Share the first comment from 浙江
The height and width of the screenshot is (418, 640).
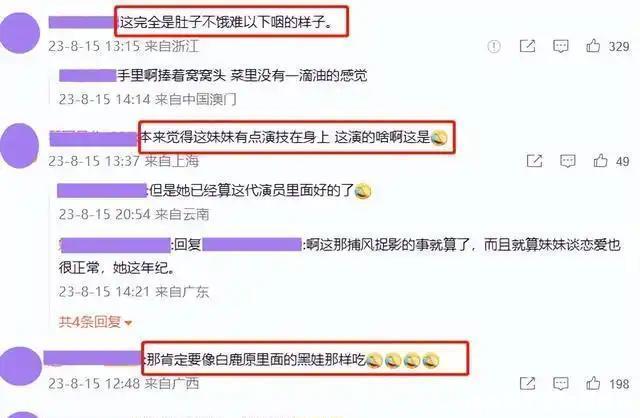(527, 46)
